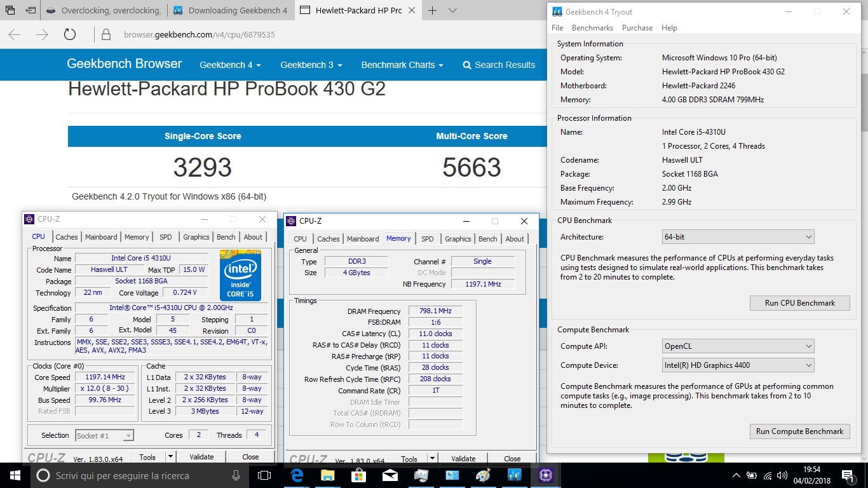Image resolution: width=868 pixels, height=488 pixels.
Task: Click Validate in left CPU-Z window
Action: click(201, 457)
